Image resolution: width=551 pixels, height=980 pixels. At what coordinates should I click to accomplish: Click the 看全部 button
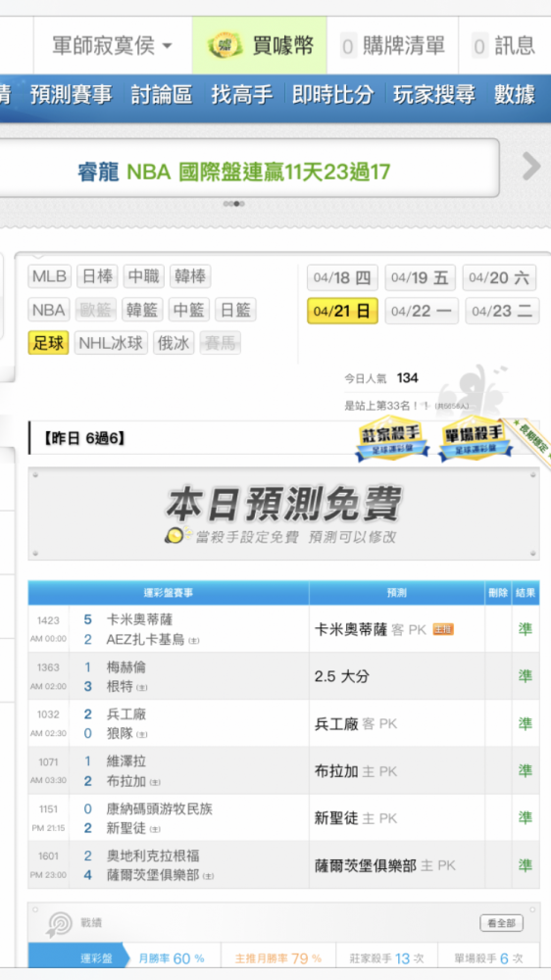pyautogui.click(x=502, y=923)
